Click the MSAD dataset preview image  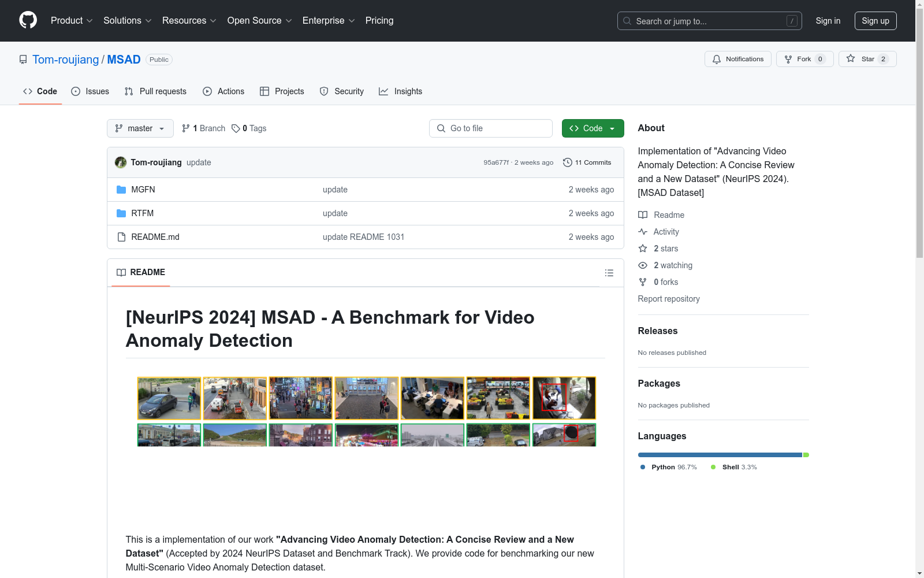[366, 412]
